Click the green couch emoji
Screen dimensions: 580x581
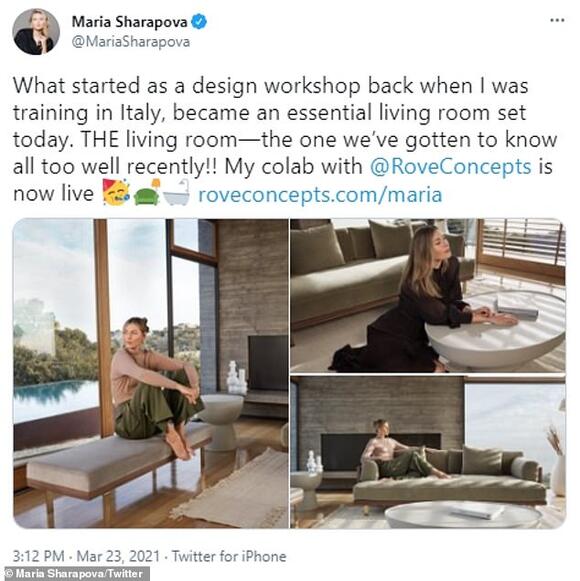click(147, 193)
